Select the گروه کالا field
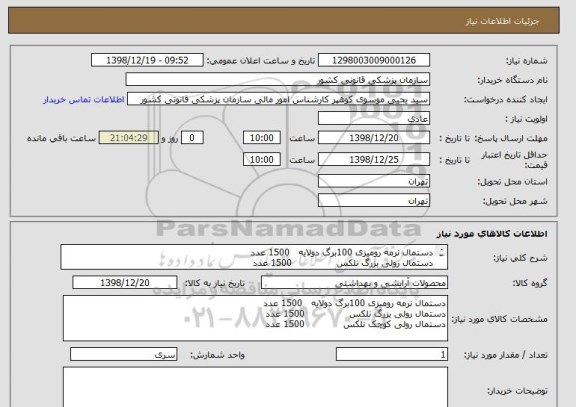Viewport: 576px width, 407px height. [354, 283]
